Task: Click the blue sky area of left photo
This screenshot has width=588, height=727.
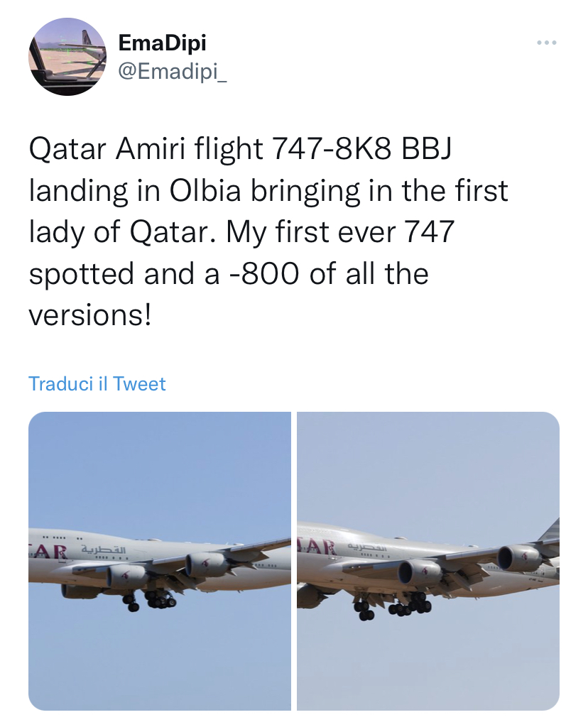Action: tap(160, 469)
